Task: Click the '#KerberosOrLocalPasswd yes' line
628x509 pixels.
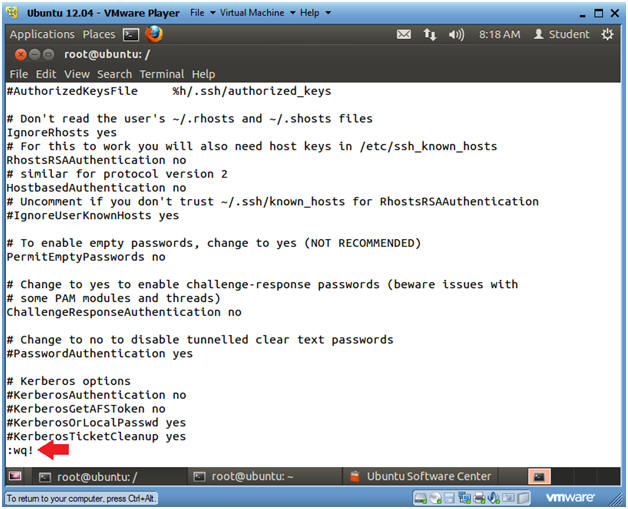Action: pos(97,423)
